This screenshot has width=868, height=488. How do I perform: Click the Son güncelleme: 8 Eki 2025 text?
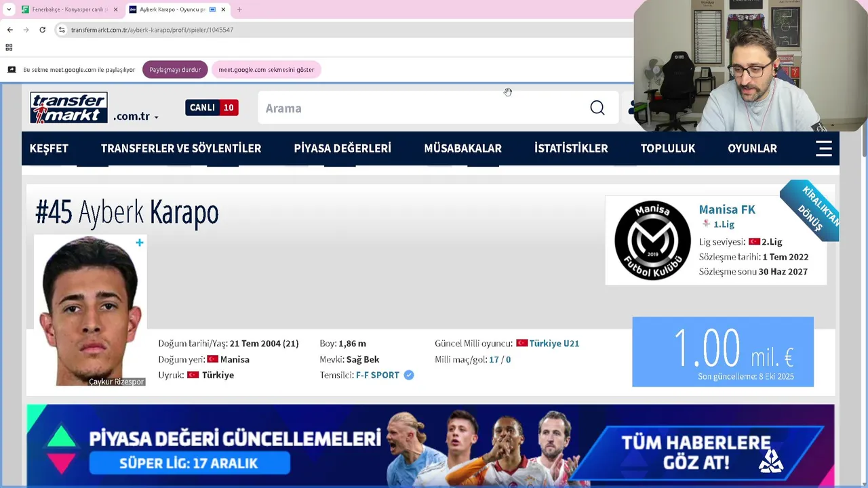746,377
